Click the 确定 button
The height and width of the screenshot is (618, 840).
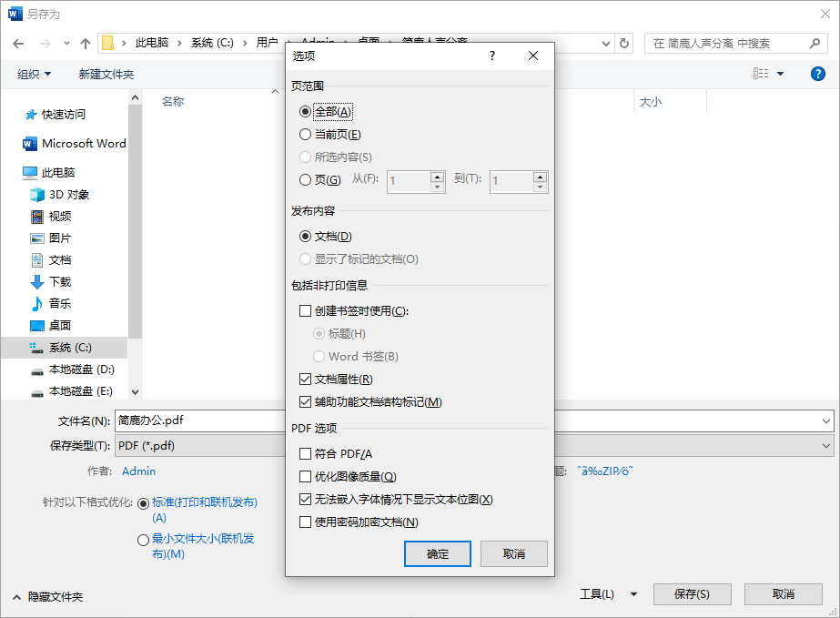click(437, 554)
